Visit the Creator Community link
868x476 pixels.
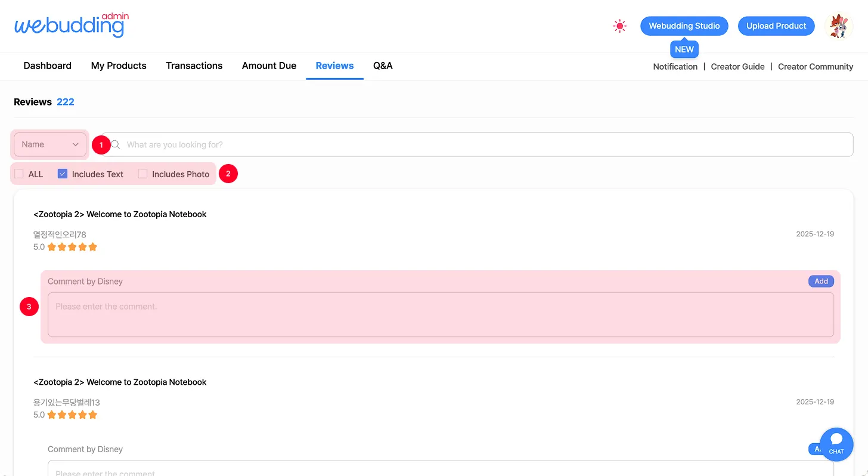[x=816, y=67]
